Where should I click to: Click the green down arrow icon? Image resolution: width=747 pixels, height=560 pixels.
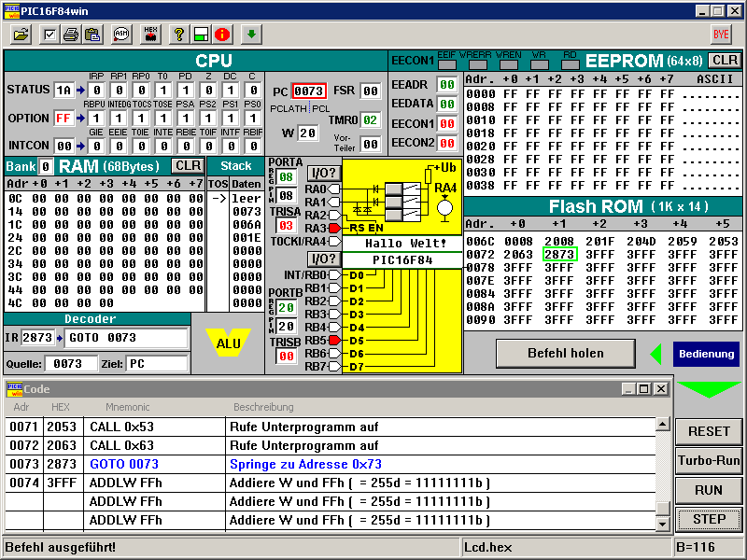click(x=250, y=35)
